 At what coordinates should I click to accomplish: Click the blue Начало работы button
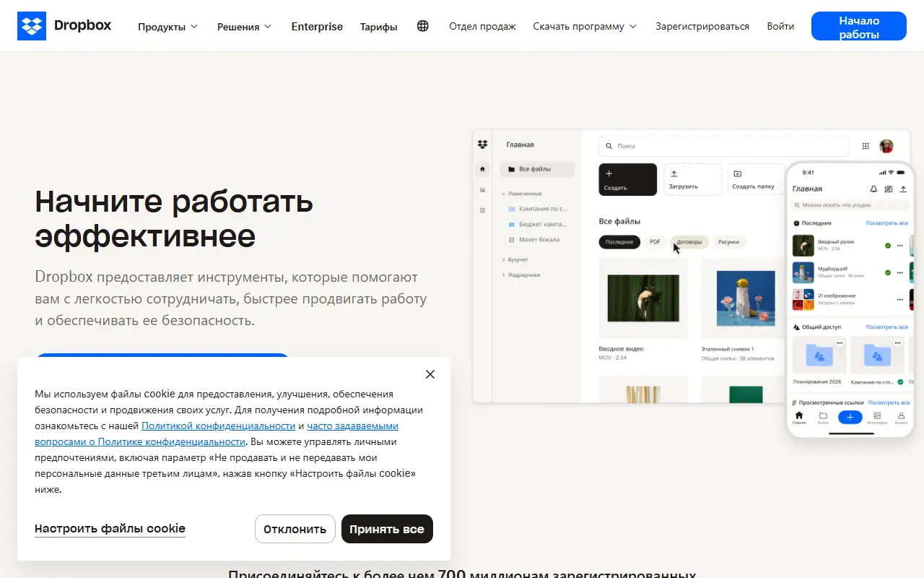click(x=859, y=26)
